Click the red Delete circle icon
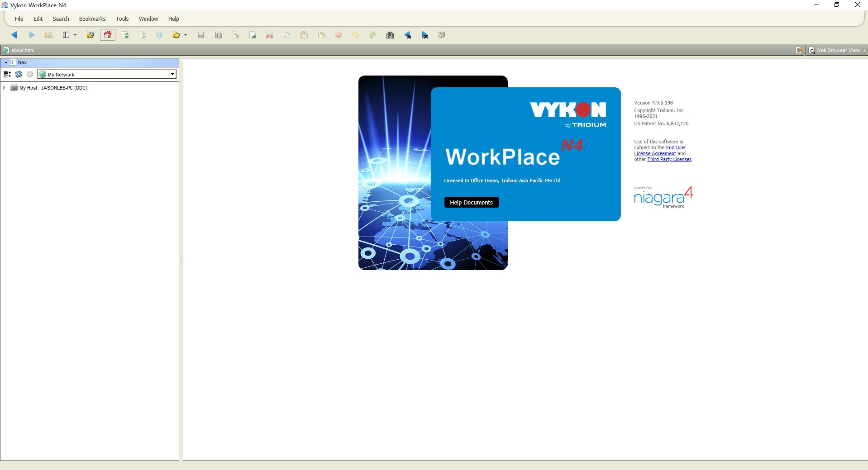Image resolution: width=868 pixels, height=470 pixels. coord(339,35)
